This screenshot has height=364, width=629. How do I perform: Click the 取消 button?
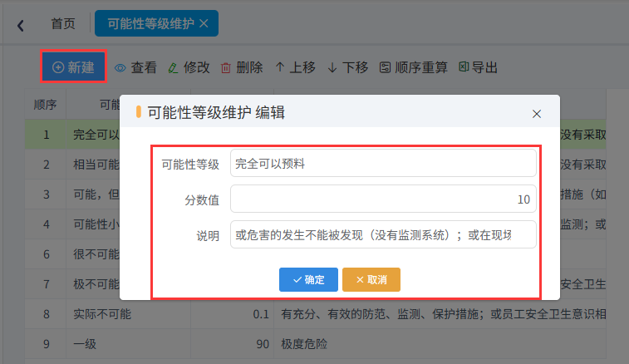(371, 280)
